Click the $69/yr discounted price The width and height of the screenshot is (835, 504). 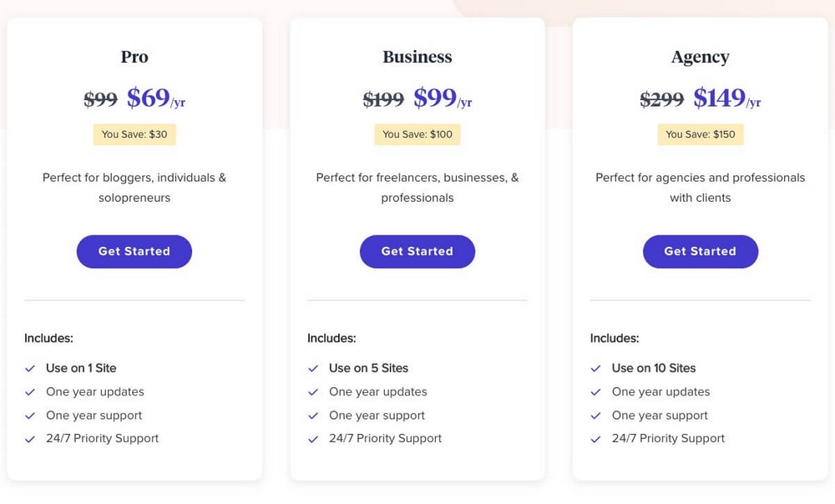(x=156, y=98)
